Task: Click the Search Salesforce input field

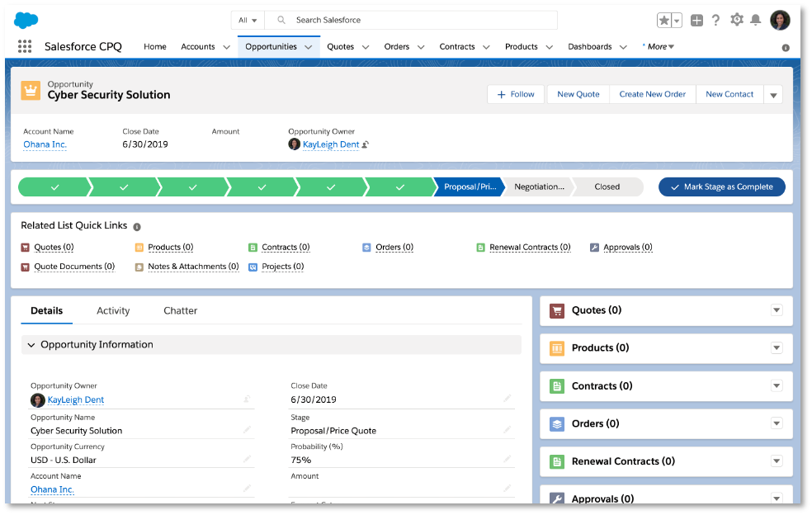Action: tap(411, 20)
